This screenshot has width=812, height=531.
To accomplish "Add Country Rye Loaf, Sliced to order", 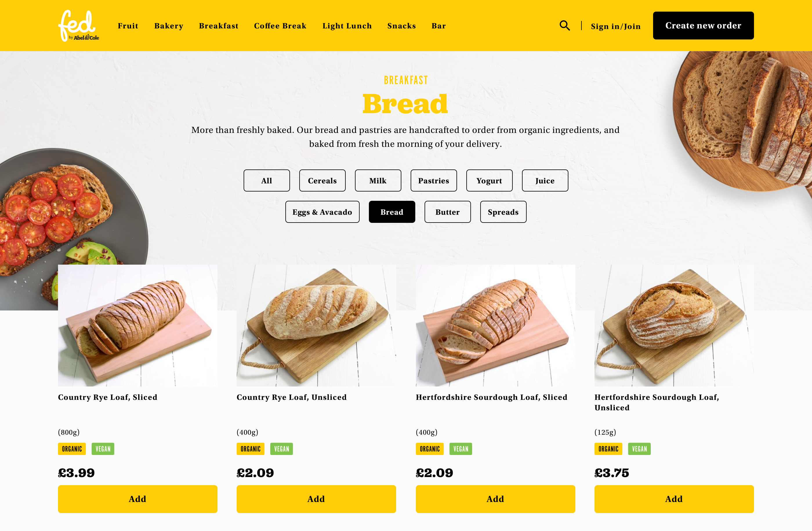I will click(x=137, y=499).
